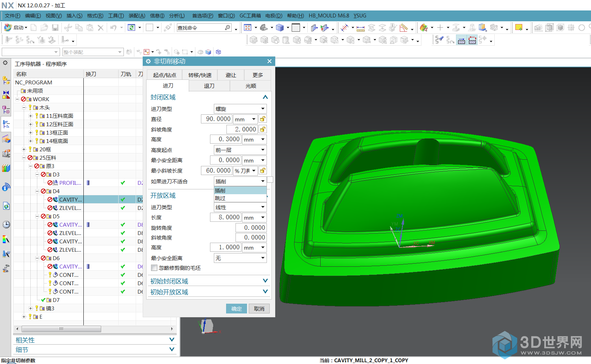591x364 pixels.
Task: Switch to the 转移/快速 tab
Action: (x=200, y=75)
